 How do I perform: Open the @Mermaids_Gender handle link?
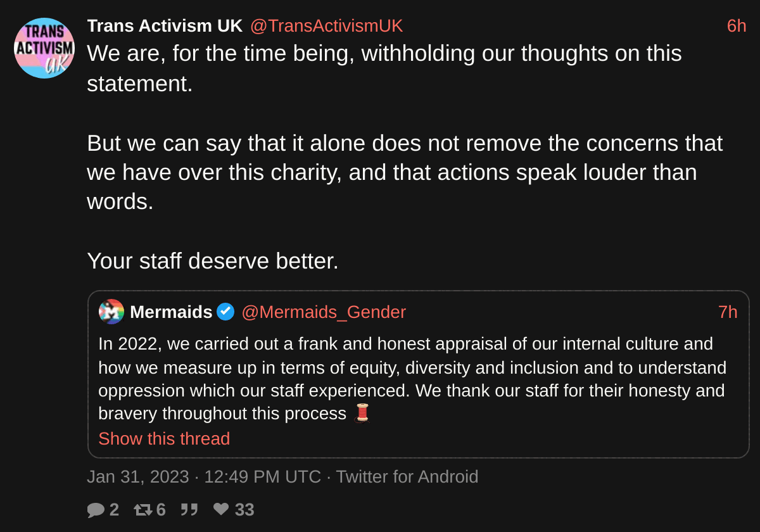324,312
